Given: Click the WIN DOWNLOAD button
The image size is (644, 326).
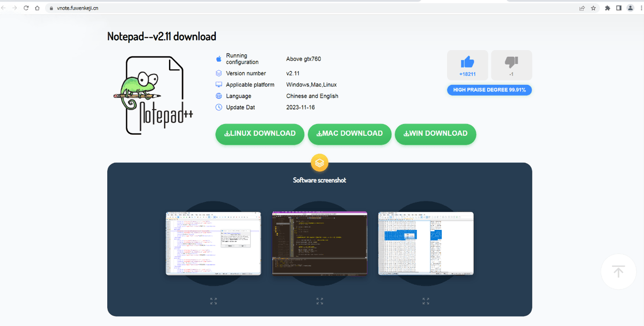Looking at the screenshot, I should click(x=435, y=134).
